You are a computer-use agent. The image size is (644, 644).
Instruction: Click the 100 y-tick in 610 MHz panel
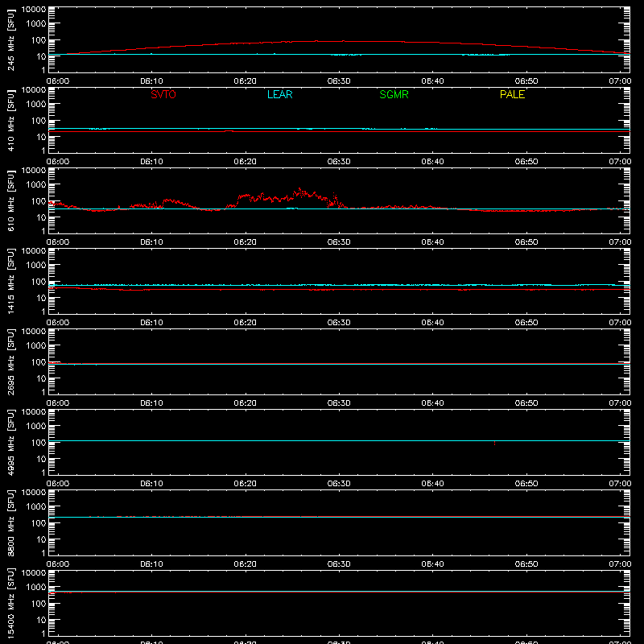(39, 201)
